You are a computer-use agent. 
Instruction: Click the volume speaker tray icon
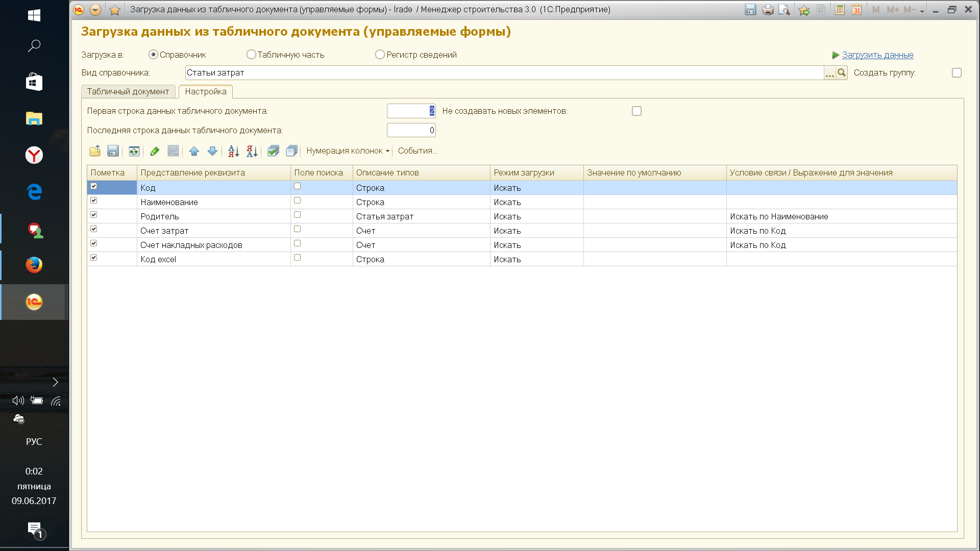pos(18,401)
